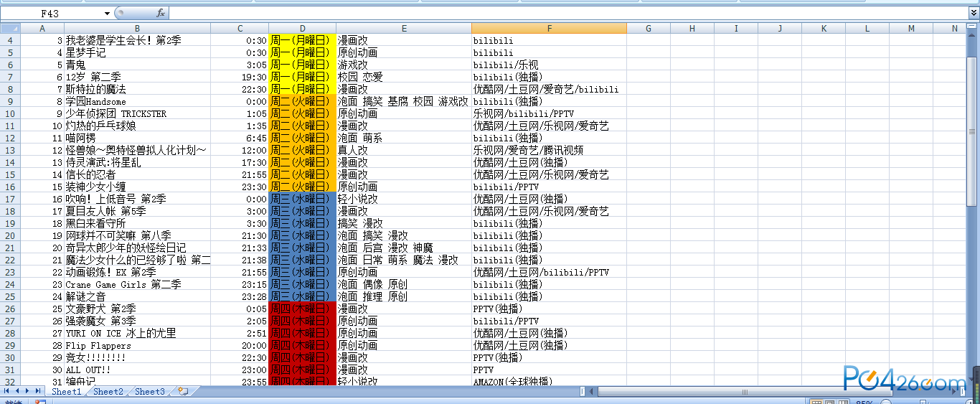The height and width of the screenshot is (404, 980).
Task: Select column M header
Action: pos(911,28)
